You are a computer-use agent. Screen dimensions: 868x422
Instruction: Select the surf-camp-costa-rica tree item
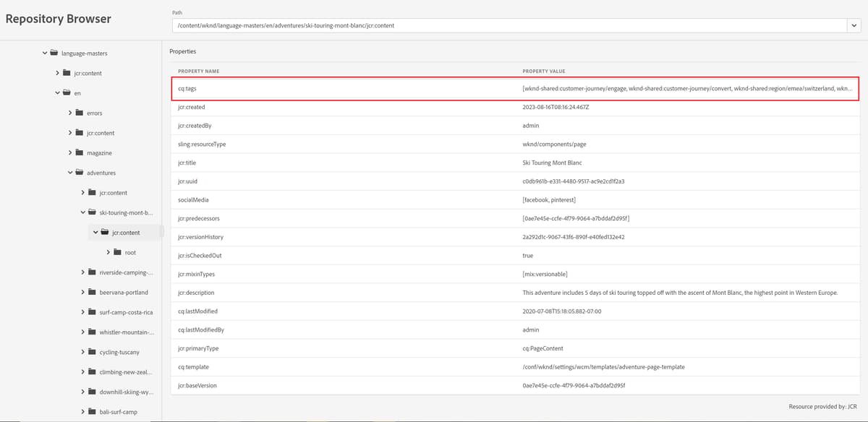(127, 312)
